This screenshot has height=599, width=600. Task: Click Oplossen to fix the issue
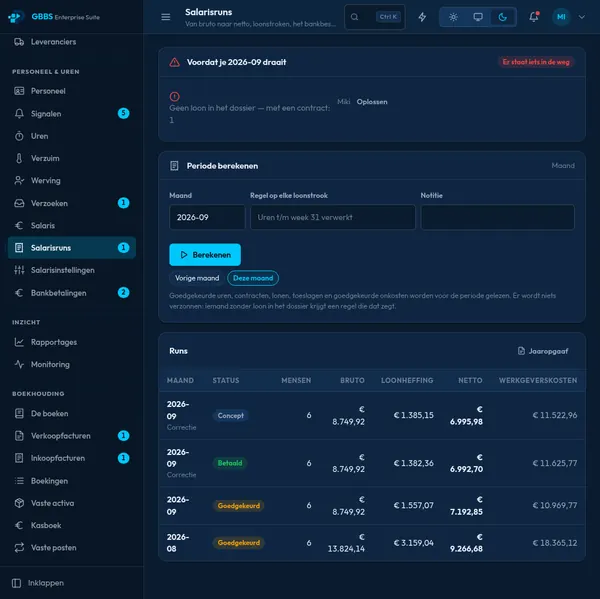pos(372,102)
